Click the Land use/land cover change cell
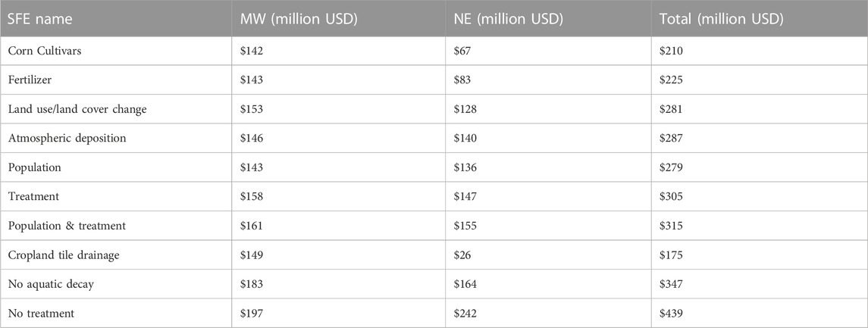Viewport: 868px width, 328px height. [x=77, y=109]
